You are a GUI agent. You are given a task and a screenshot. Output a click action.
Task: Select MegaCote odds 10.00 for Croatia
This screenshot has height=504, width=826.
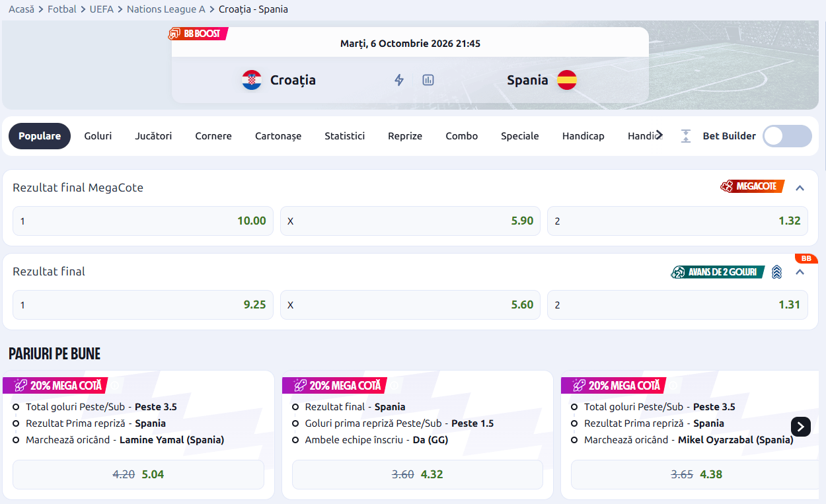[143, 221]
